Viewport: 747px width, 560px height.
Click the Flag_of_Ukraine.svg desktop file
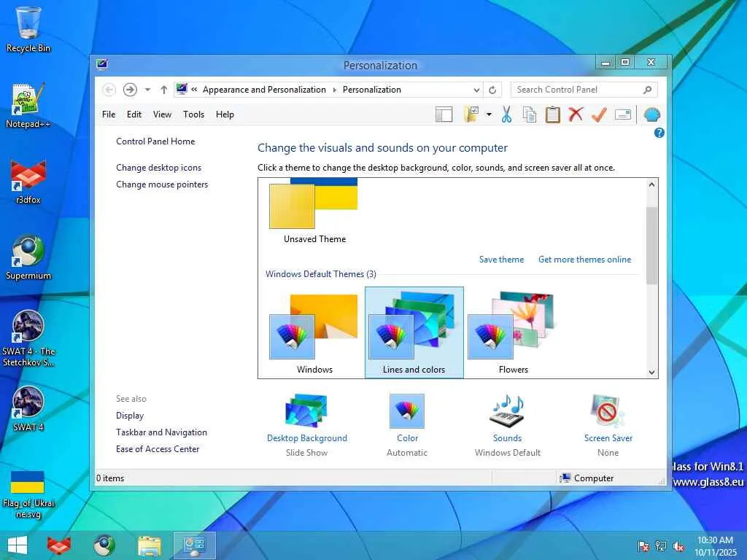(28, 494)
